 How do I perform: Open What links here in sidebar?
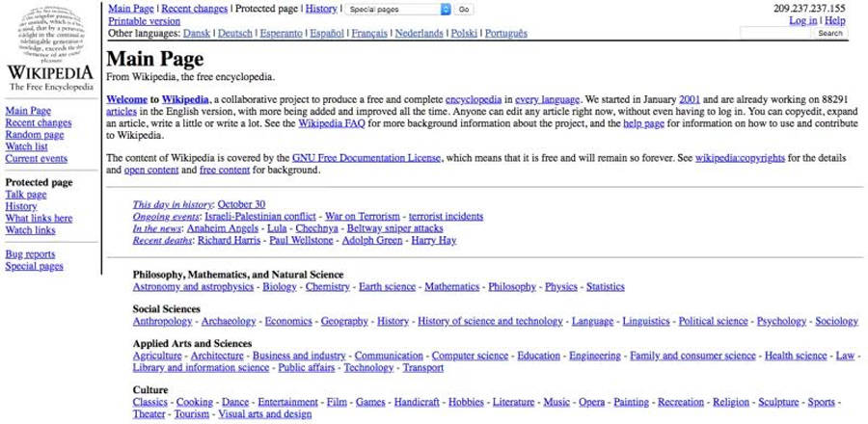(39, 219)
